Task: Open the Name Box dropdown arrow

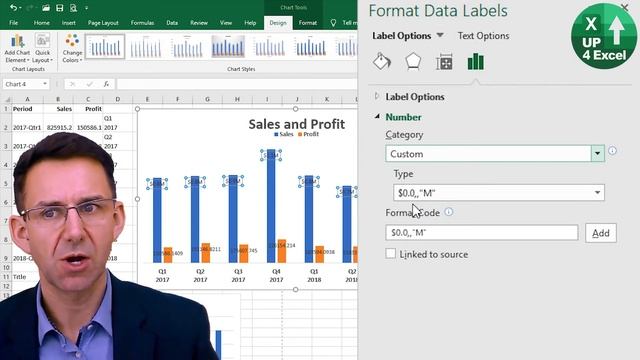Action: tap(44, 84)
